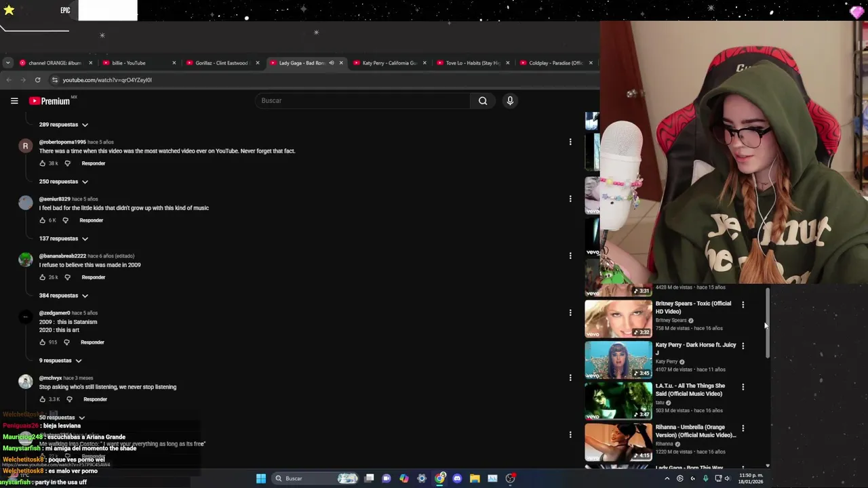Dislike the @aeniur8329 comment
This screenshot has width=868, height=488.
pos(65,220)
